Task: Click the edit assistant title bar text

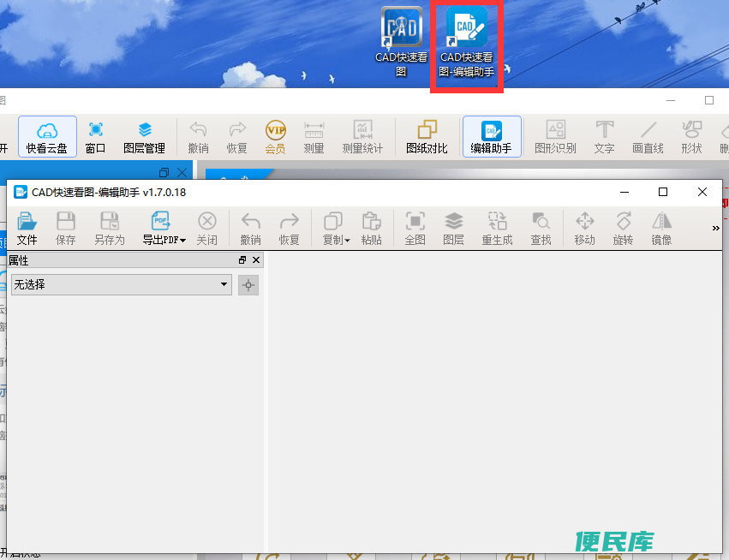Action: (x=109, y=193)
